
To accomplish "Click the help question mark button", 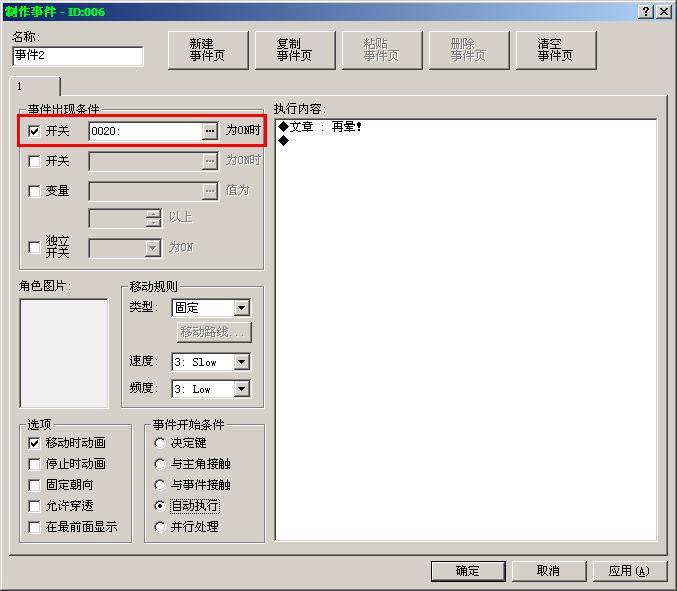I will click(x=645, y=12).
